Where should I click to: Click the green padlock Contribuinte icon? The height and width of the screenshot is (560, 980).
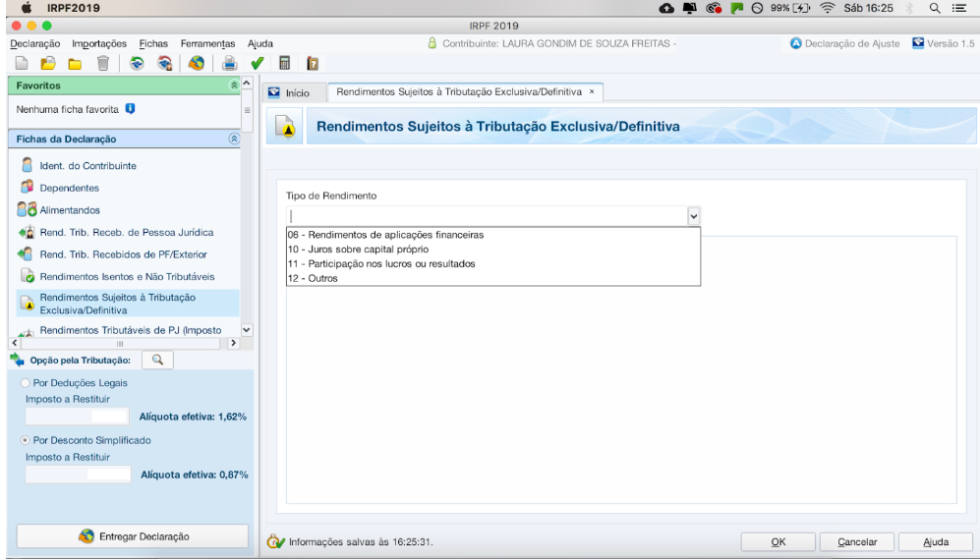click(432, 43)
